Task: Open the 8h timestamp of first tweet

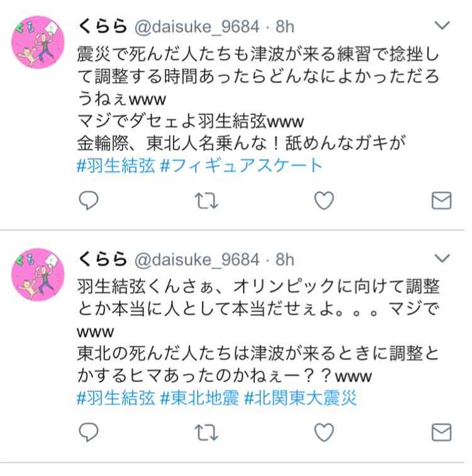Action: click(285, 26)
